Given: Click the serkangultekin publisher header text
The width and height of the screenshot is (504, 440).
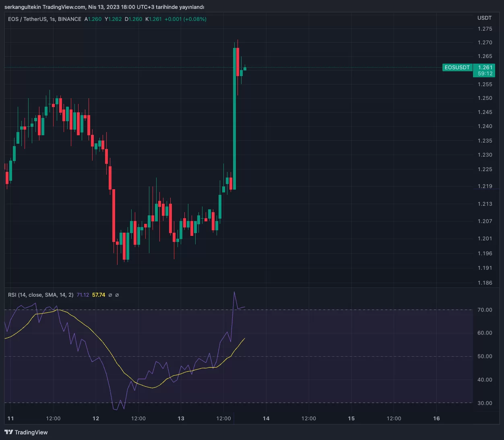Looking at the screenshot, I should (104, 7).
